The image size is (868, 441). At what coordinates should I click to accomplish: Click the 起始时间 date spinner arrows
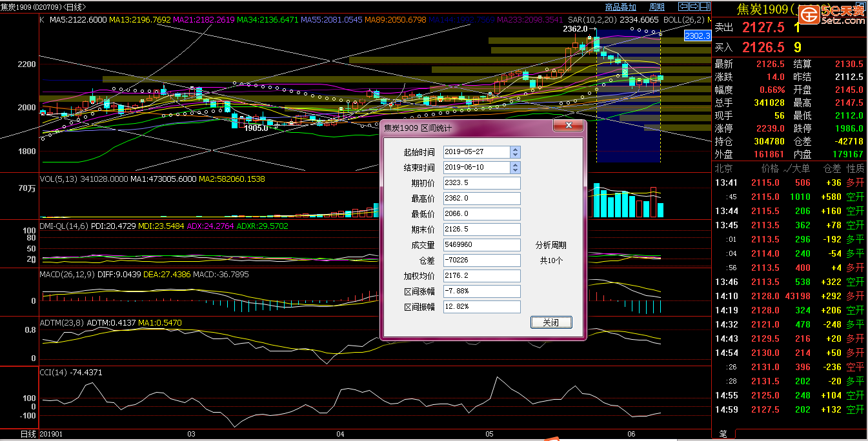point(515,152)
